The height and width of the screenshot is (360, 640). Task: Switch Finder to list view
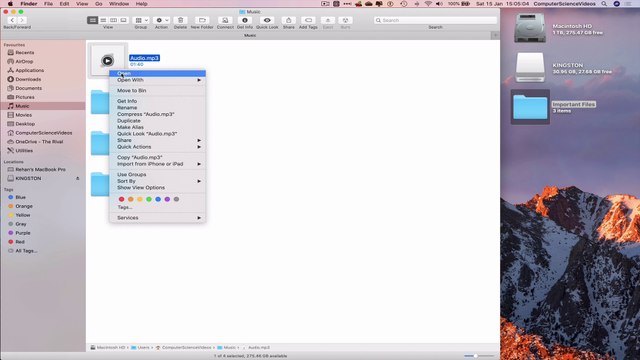(103, 20)
